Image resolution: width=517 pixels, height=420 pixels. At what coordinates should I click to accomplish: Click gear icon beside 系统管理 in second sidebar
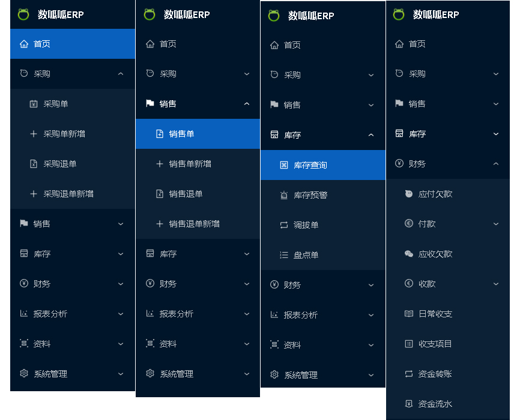point(150,373)
